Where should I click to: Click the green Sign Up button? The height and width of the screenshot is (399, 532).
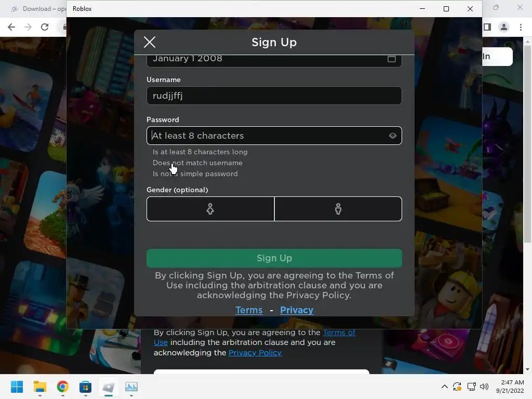pos(274,258)
